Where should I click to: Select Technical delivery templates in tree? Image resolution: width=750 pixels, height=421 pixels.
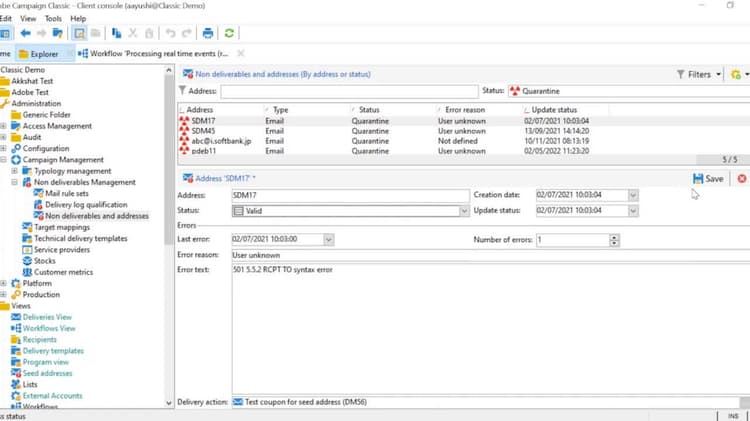pyautogui.click(x=80, y=238)
